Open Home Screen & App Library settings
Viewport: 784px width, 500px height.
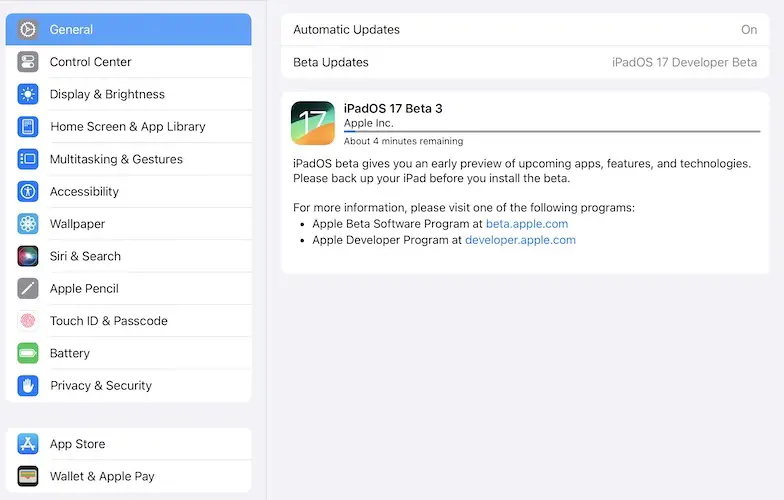(x=128, y=127)
